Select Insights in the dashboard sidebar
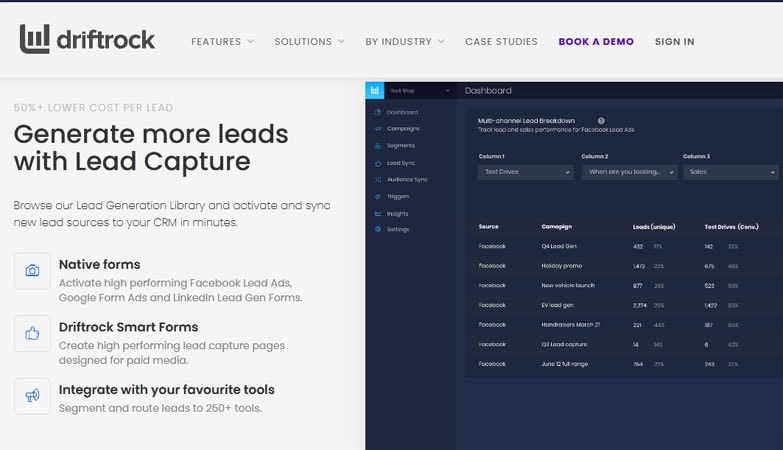The image size is (783, 450). 397,213
